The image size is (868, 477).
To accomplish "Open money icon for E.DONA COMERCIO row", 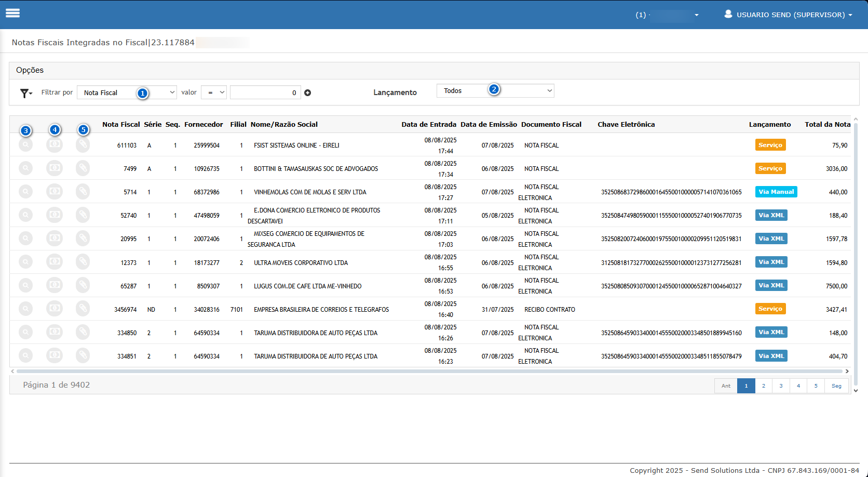I will (x=55, y=215).
